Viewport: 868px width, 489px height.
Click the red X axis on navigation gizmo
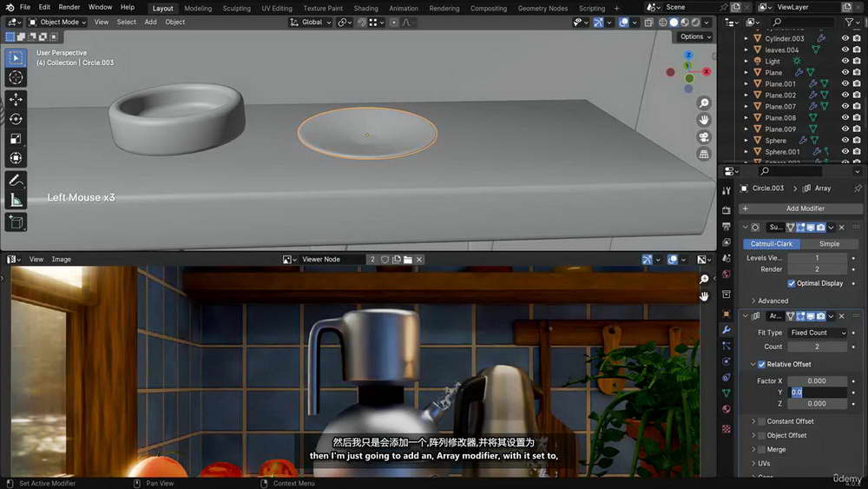pos(707,71)
